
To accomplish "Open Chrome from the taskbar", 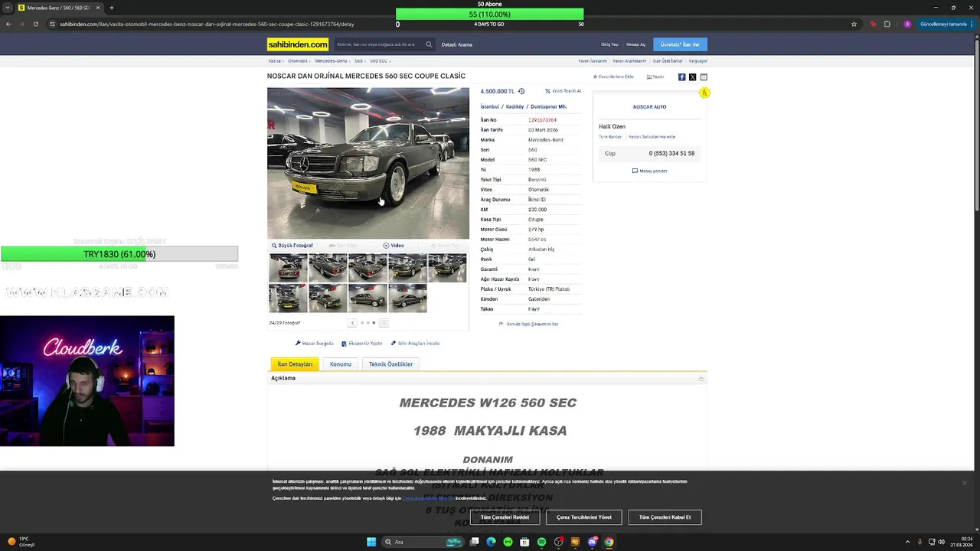I will click(x=609, y=542).
